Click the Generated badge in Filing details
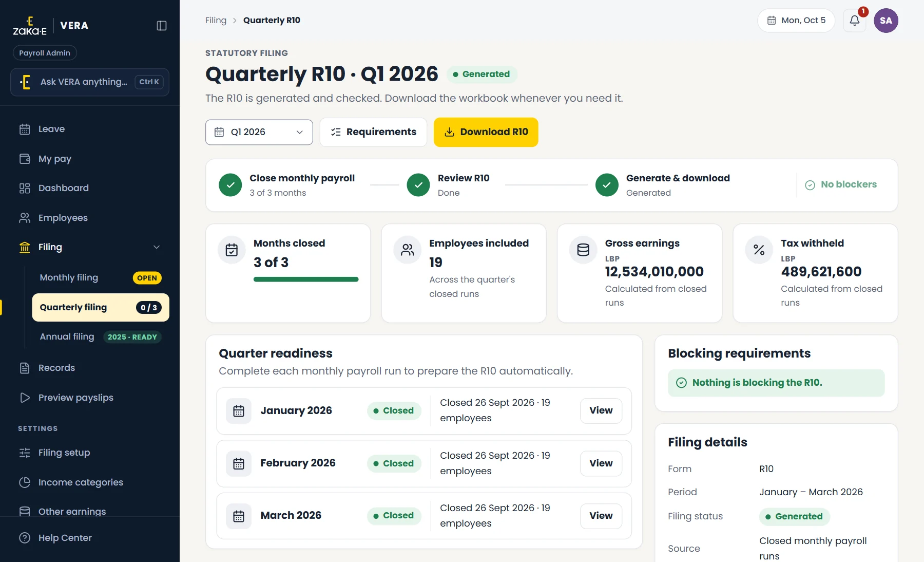 click(x=794, y=517)
